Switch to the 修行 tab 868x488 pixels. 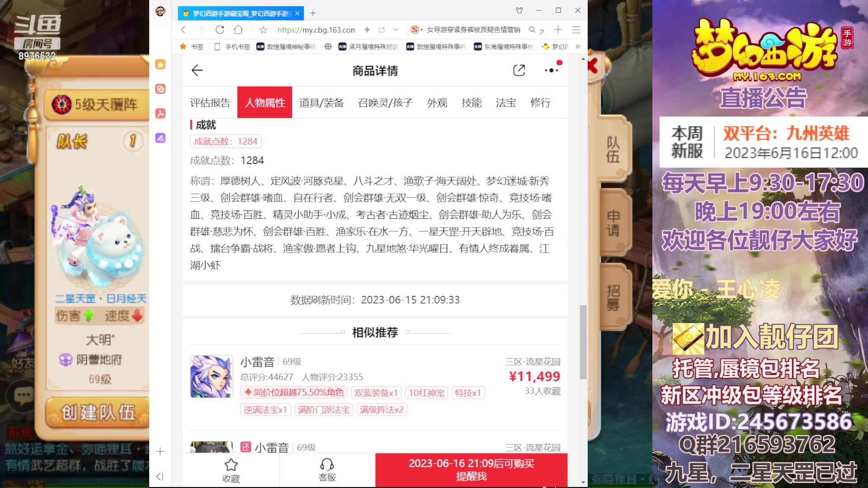point(540,103)
